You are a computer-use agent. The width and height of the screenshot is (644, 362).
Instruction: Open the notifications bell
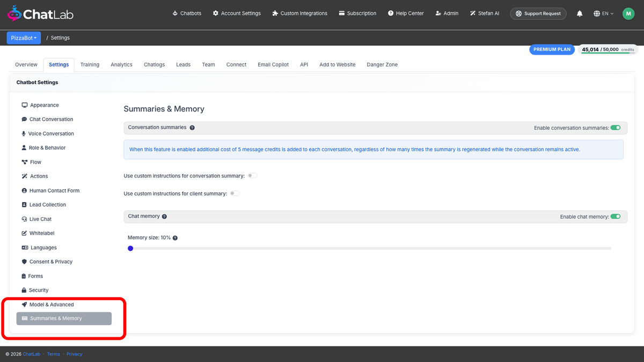tap(580, 13)
